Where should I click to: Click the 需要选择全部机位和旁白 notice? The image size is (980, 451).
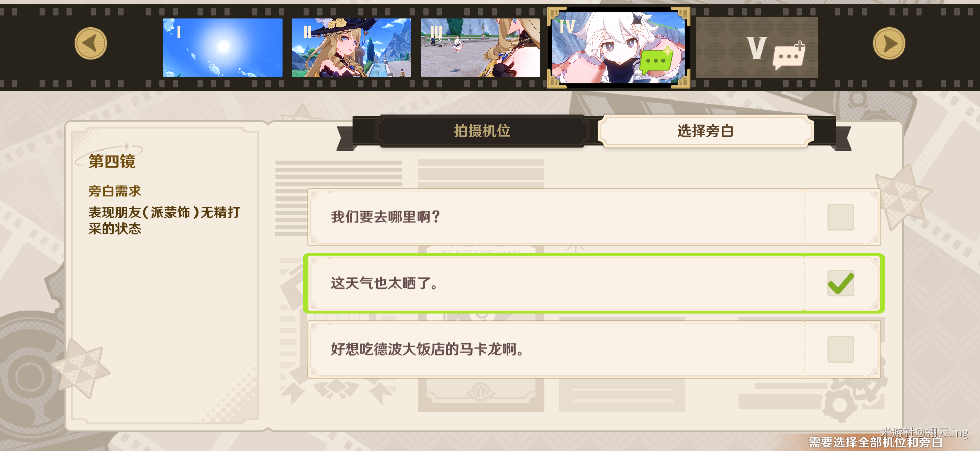point(875,442)
